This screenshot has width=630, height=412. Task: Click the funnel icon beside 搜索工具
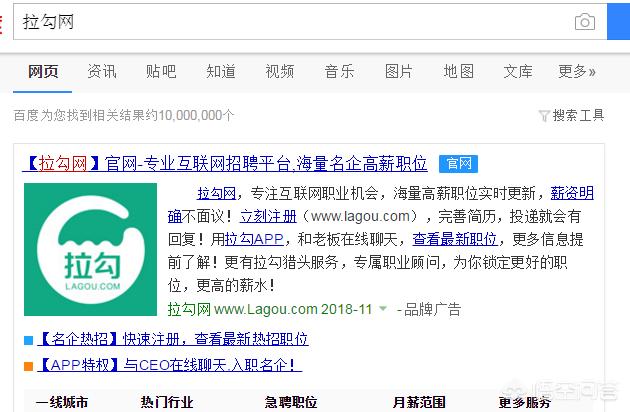pos(544,116)
